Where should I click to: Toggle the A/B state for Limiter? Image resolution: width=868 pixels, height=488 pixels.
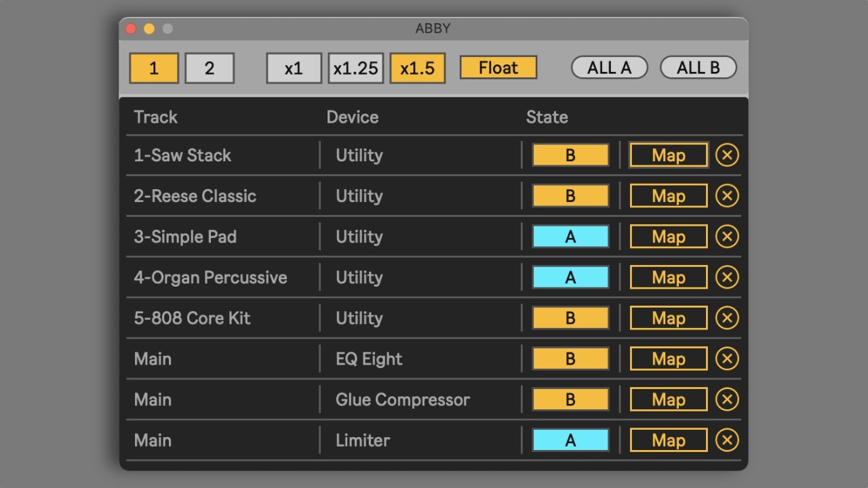click(x=570, y=440)
